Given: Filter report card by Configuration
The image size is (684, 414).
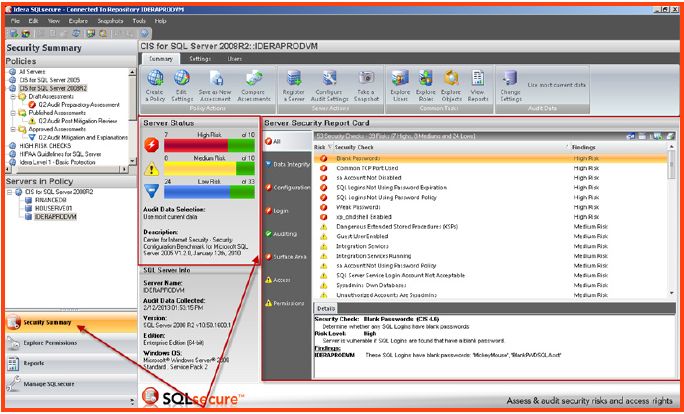Looking at the screenshot, I should (287, 188).
